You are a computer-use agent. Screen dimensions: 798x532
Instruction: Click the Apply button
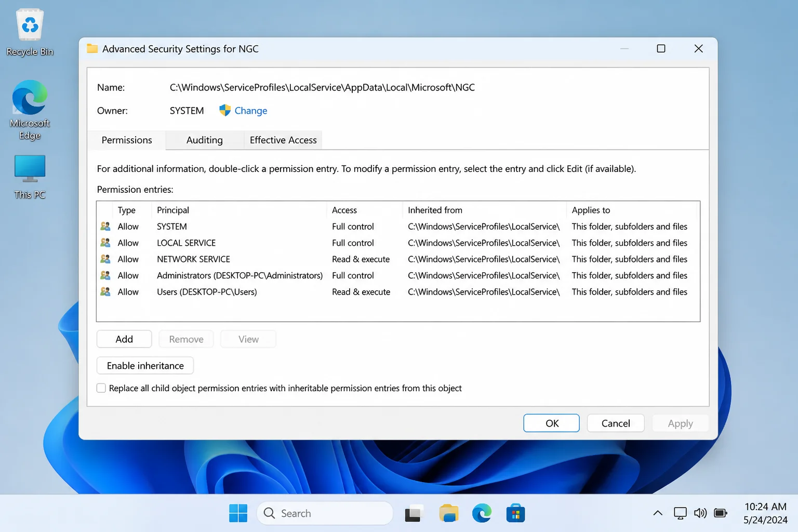tap(680, 423)
